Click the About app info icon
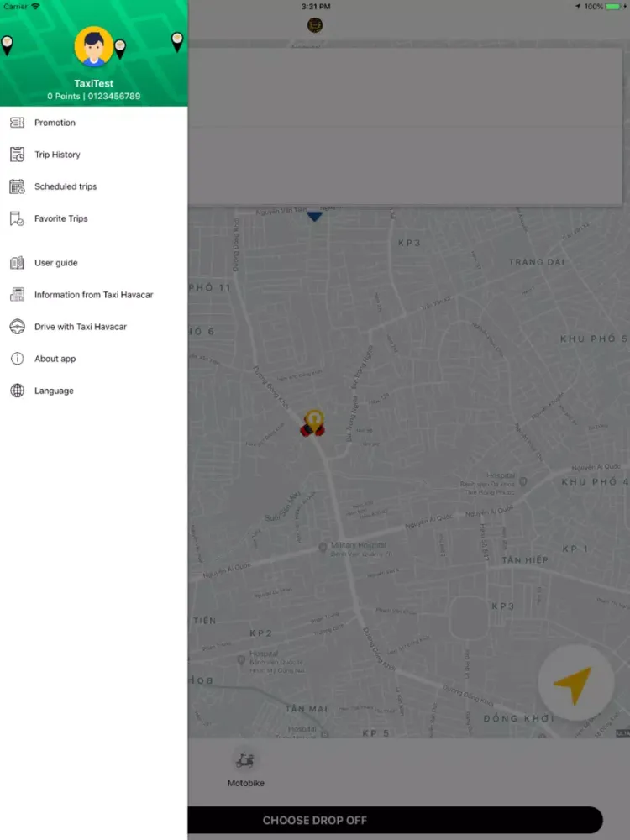This screenshot has width=630, height=840. [17, 359]
